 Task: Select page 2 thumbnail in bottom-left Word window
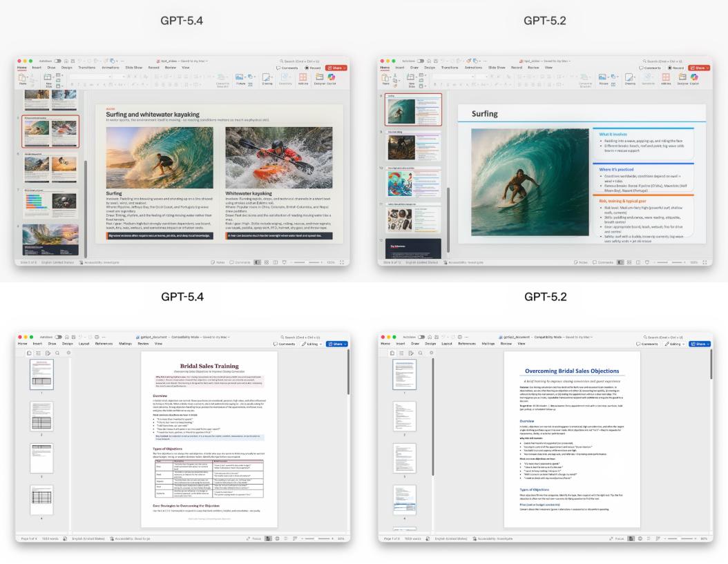(x=41, y=416)
